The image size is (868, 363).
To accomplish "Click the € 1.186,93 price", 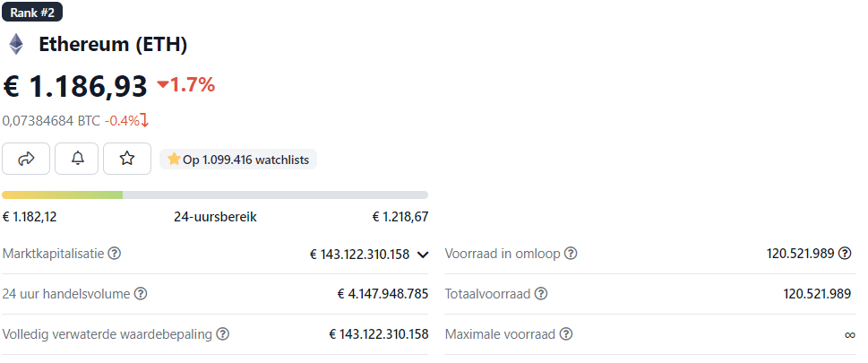I will 75,86.
